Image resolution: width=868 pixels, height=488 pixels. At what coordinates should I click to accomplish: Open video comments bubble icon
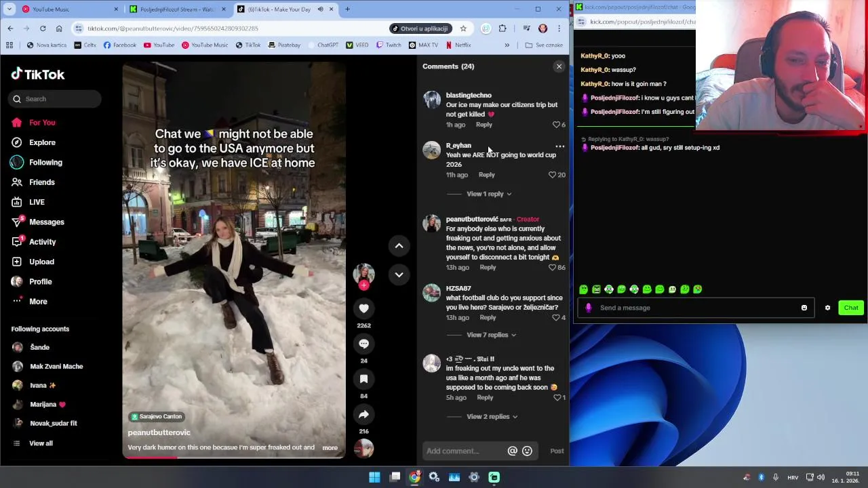[363, 344]
